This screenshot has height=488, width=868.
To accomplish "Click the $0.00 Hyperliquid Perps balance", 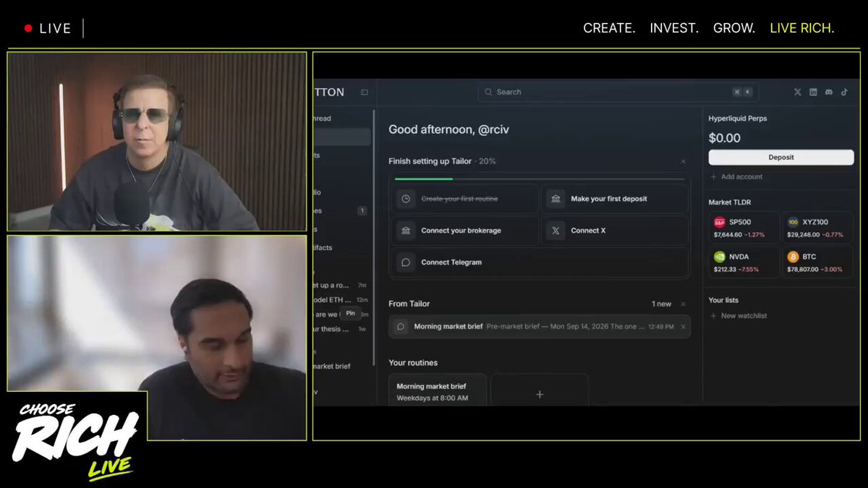I will click(x=725, y=138).
